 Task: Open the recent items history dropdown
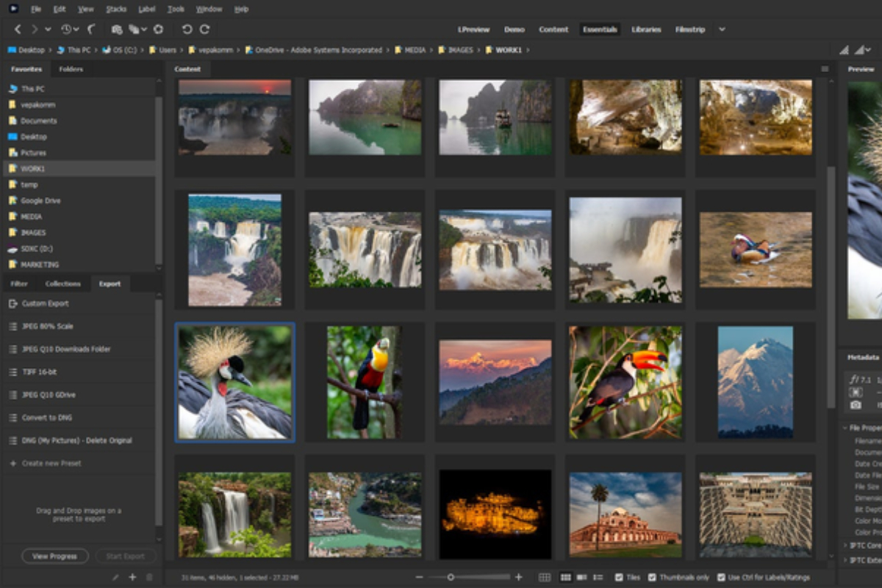67,29
